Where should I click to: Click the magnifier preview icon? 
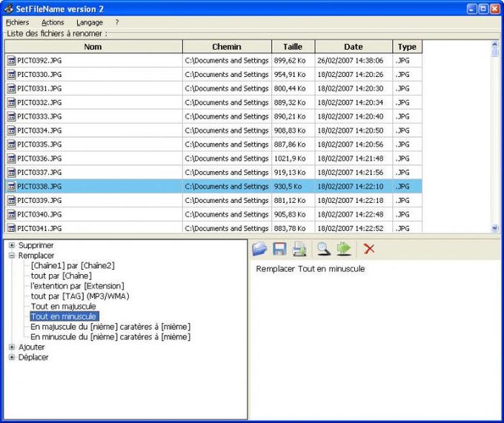point(323,249)
